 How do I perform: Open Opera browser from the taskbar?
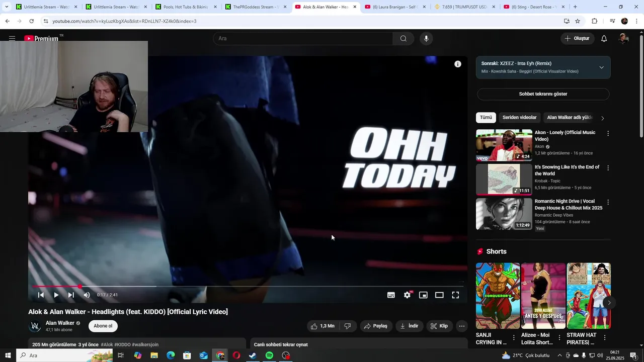[236, 355]
